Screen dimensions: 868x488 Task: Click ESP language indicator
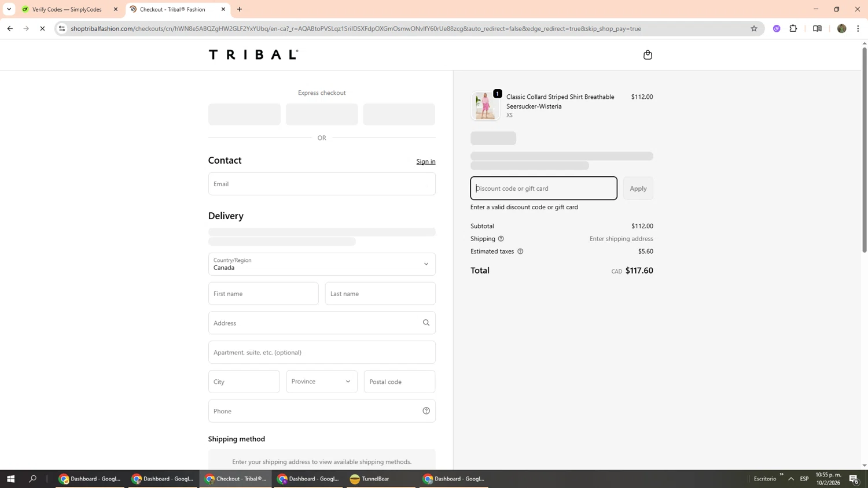click(x=804, y=479)
